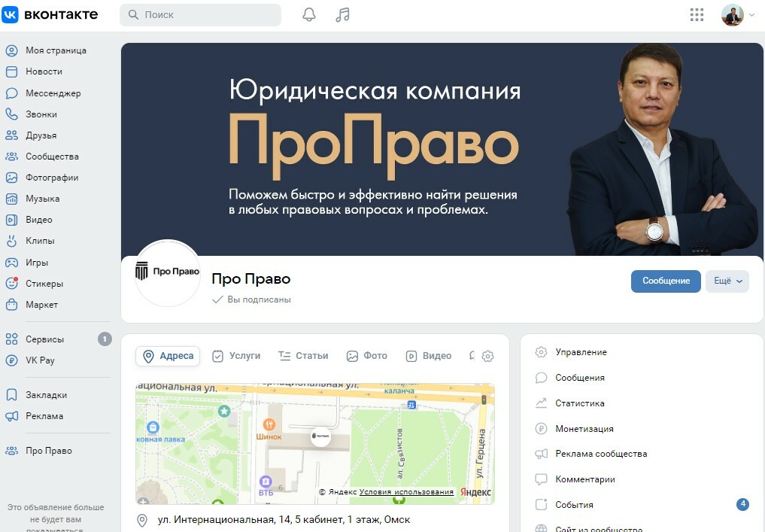Open the tabs settings gear icon
The image size is (765, 532).
(x=487, y=356)
